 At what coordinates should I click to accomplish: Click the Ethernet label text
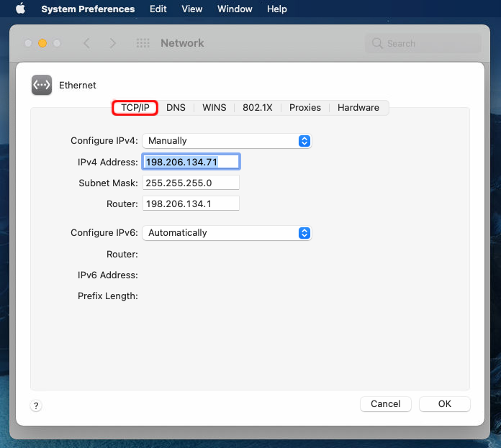point(77,85)
